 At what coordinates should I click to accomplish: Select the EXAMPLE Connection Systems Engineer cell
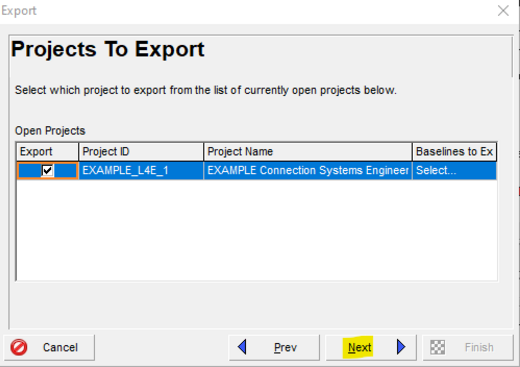point(308,171)
